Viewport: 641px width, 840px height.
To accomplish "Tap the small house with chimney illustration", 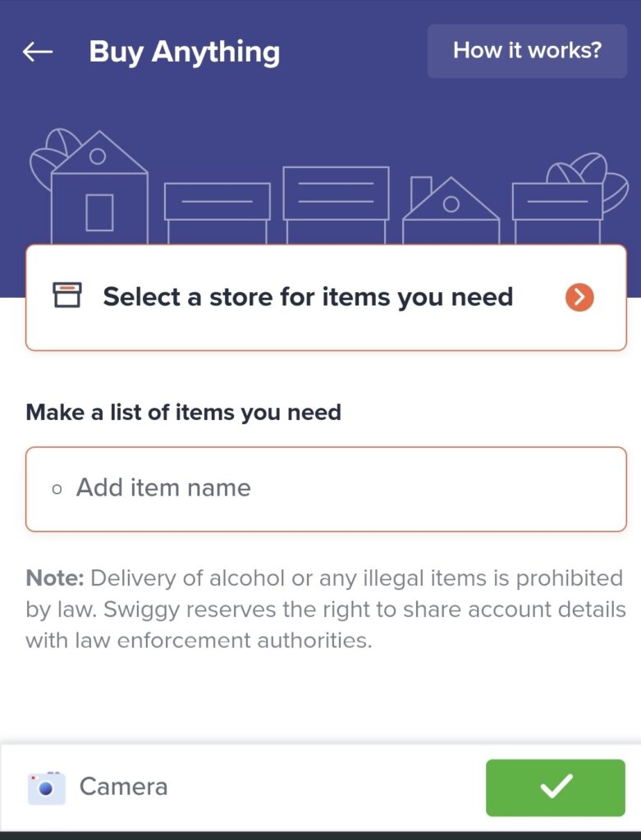I will click(x=451, y=210).
